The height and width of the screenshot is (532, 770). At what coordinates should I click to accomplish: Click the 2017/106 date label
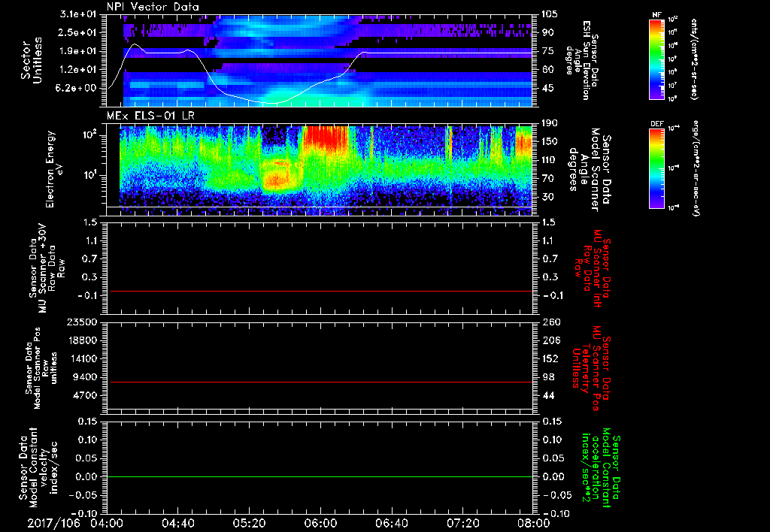point(53,523)
